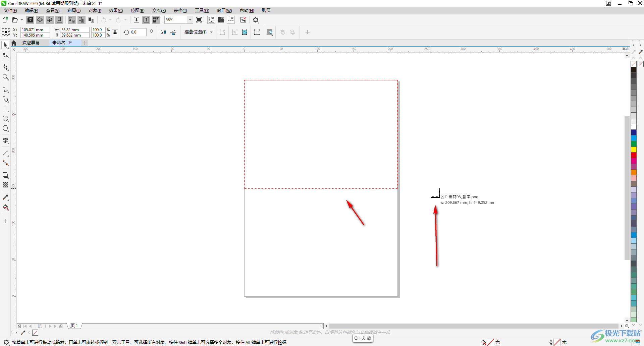Click the New document icon
The image size is (644, 346).
(5, 20)
